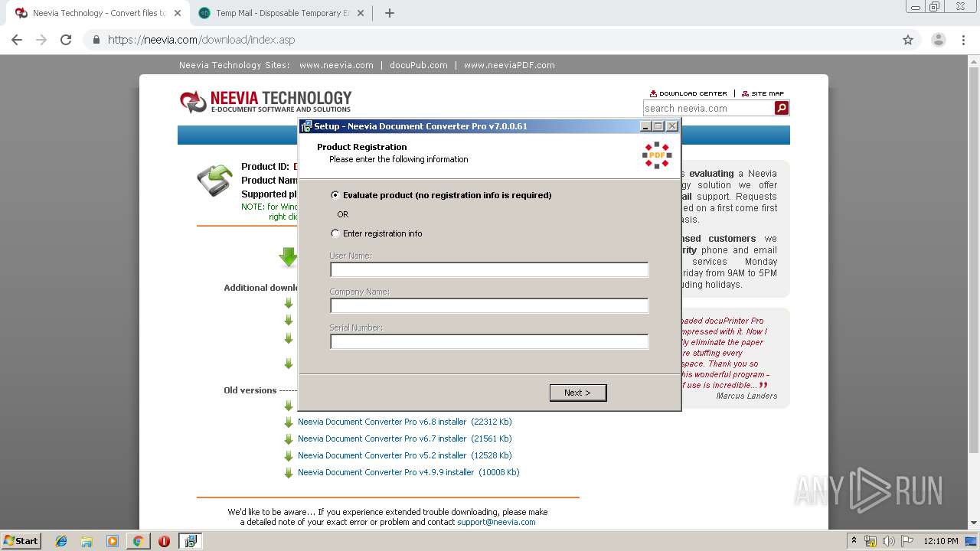
Task: Email support@neevia.com link
Action: 496,522
